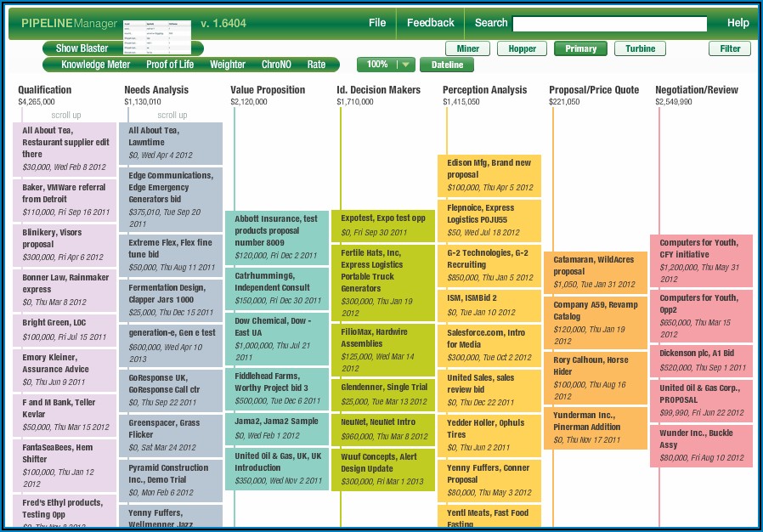Switch to the Hopper view
The image size is (763, 532).
point(522,48)
